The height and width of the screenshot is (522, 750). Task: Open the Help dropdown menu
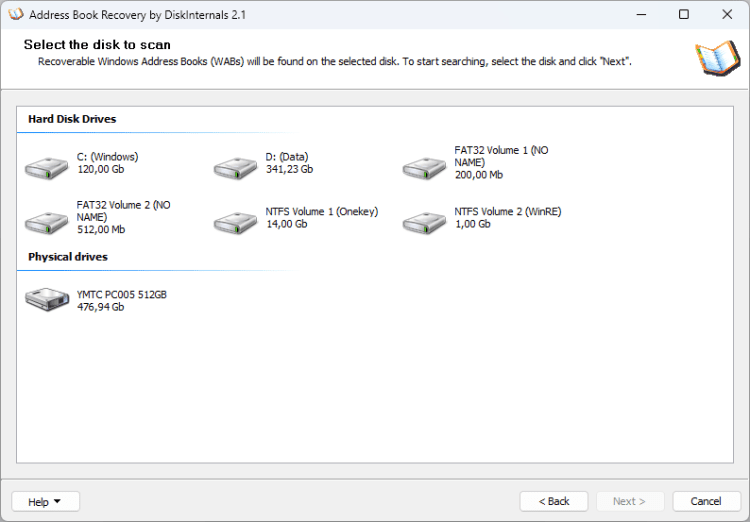pyautogui.click(x=45, y=501)
